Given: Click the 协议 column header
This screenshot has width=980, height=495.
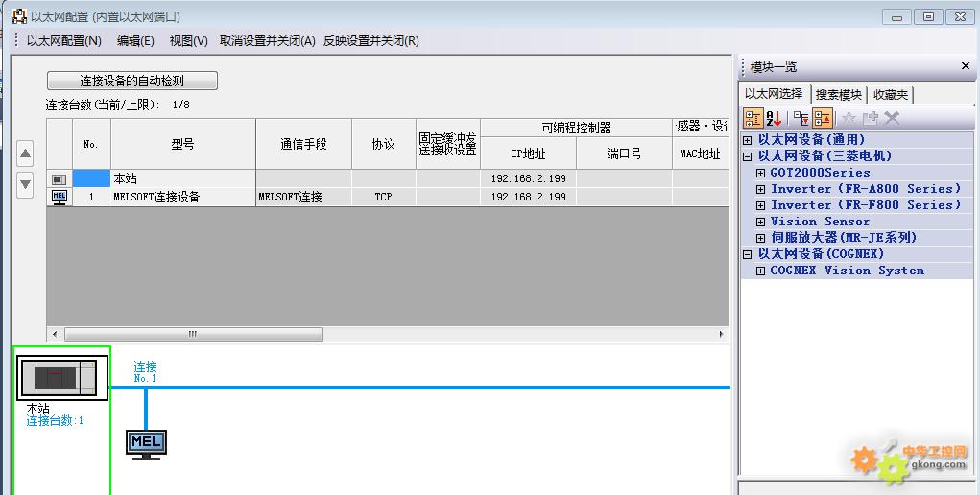Looking at the screenshot, I should point(384,144).
